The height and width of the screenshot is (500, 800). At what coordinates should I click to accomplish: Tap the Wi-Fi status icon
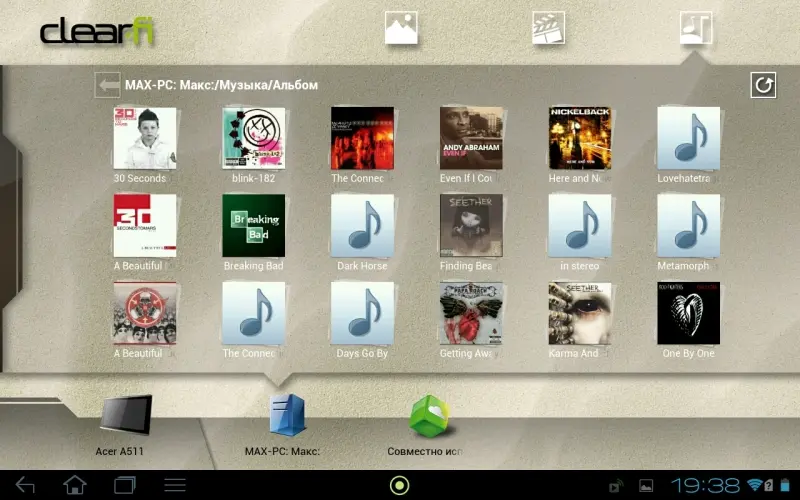755,485
